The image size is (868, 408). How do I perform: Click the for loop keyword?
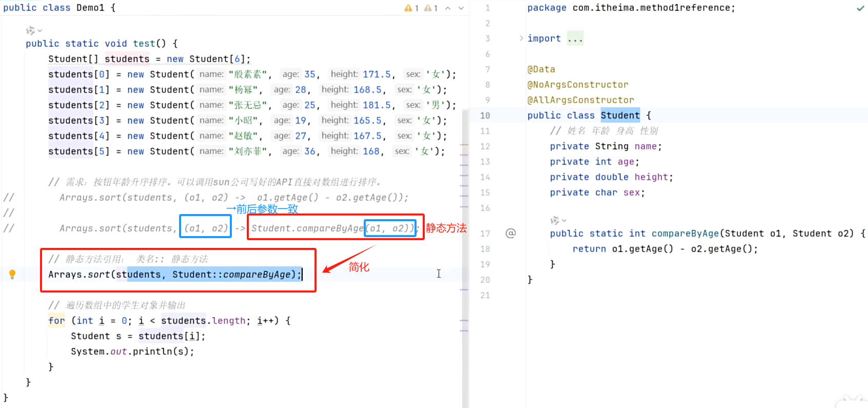tap(56, 321)
